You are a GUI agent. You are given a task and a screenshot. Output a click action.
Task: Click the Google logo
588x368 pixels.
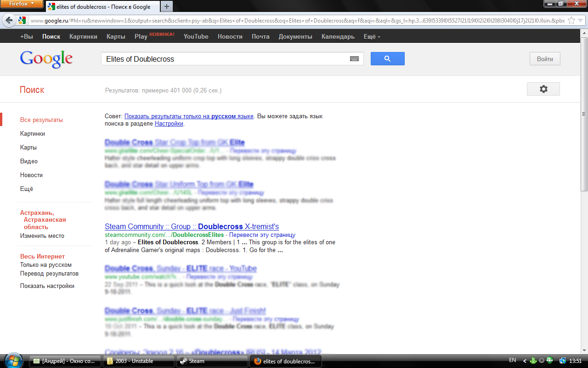pos(46,59)
